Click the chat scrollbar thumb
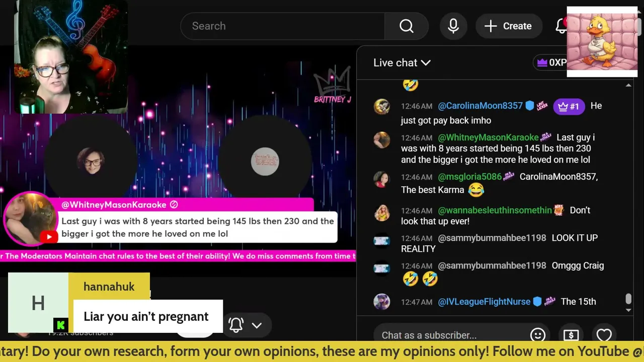The height and width of the screenshot is (362, 644). tap(628, 299)
